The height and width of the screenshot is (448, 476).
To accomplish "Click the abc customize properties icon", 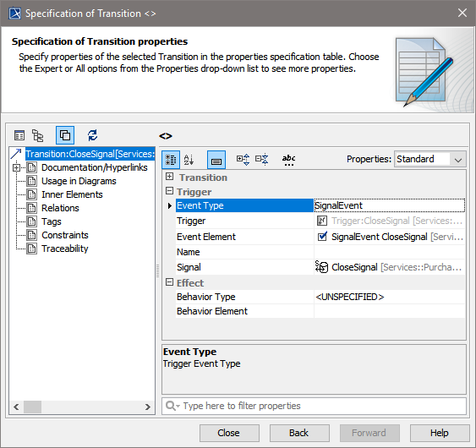I will click(288, 160).
